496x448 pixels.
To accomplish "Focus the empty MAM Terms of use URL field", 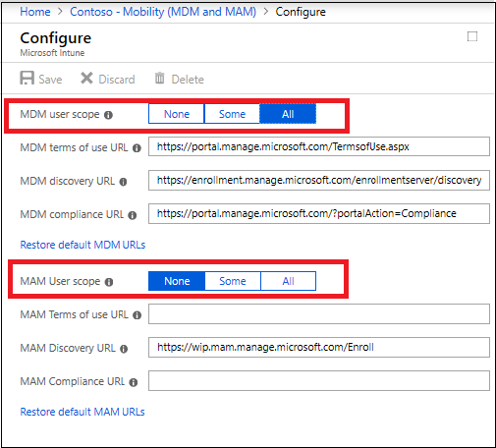I will tap(319, 313).
